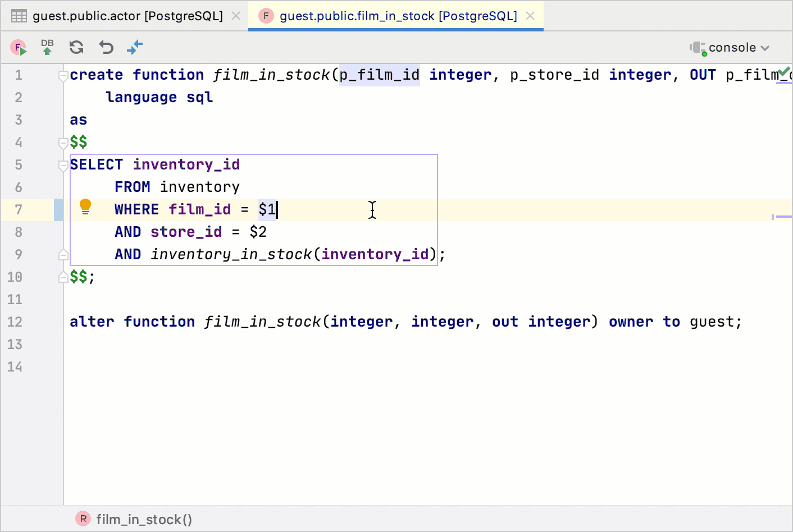
Task: Click the table icon on guest.public.actor tab
Action: (19, 16)
